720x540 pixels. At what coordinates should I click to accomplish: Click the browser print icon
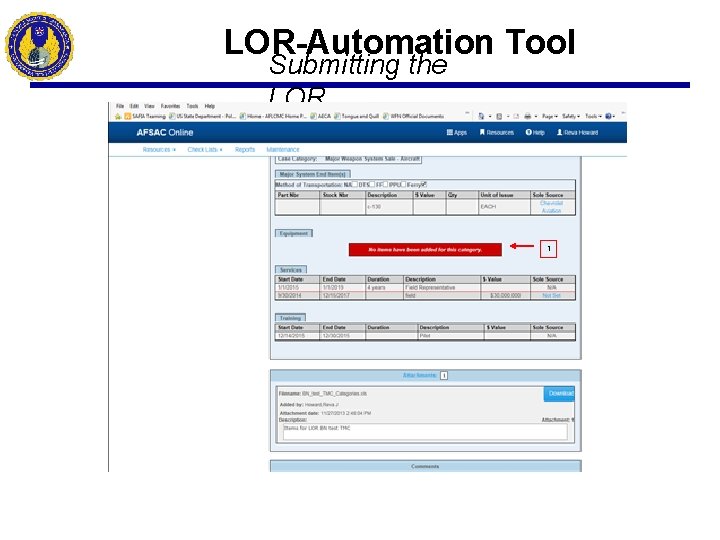pos(528,116)
